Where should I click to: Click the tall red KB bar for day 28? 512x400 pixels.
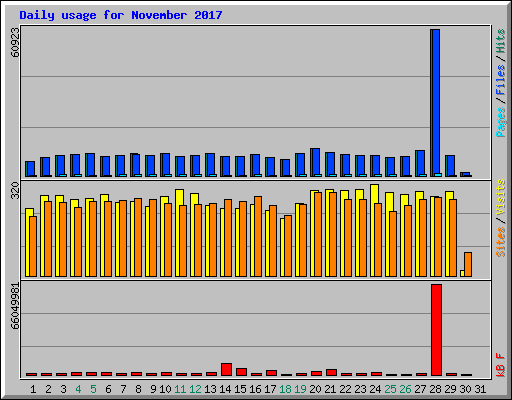pyautogui.click(x=436, y=330)
